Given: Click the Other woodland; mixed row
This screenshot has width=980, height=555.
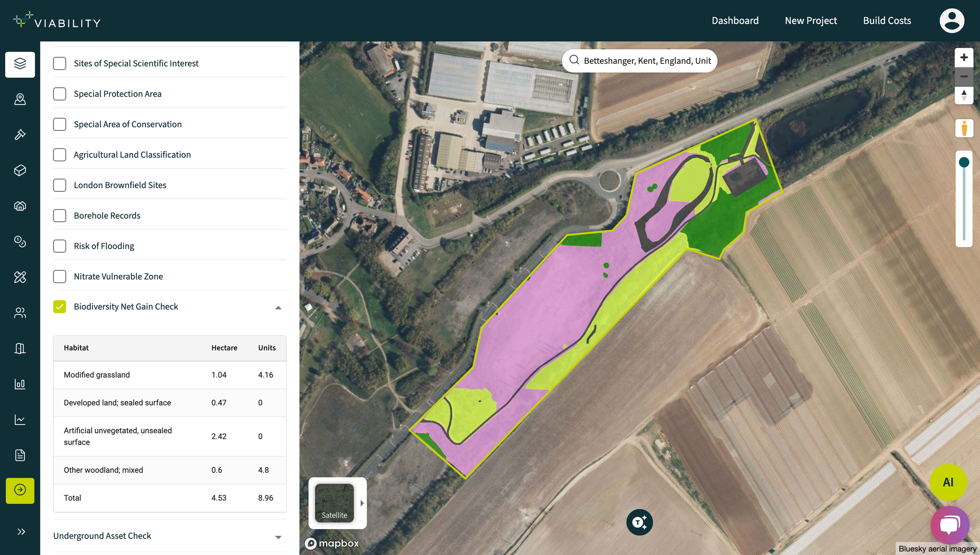Looking at the screenshot, I should (x=169, y=470).
